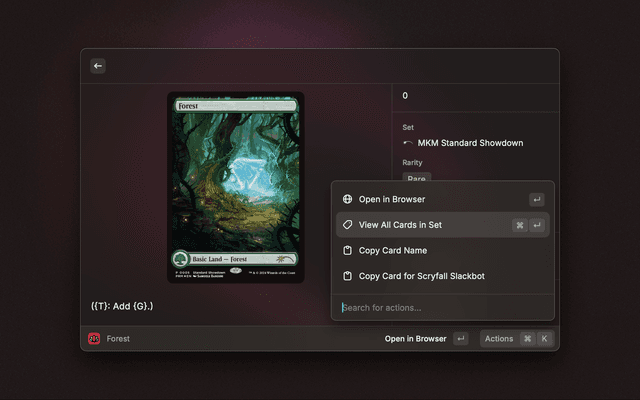640x400 pixels.
Task: Select the Copy Card Name action
Action: pyautogui.click(x=393, y=251)
